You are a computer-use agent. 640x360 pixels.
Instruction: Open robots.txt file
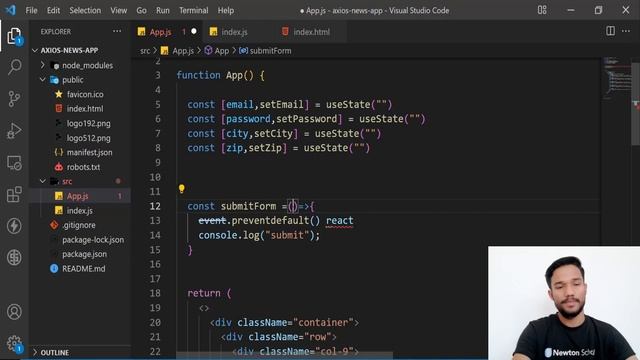pyautogui.click(x=83, y=167)
